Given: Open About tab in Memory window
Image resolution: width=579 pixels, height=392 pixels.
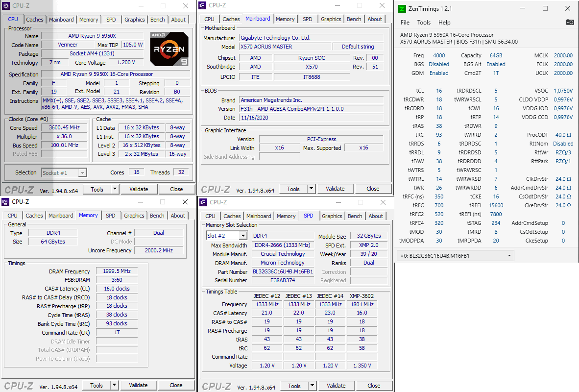Looking at the screenshot, I should pos(178,216).
